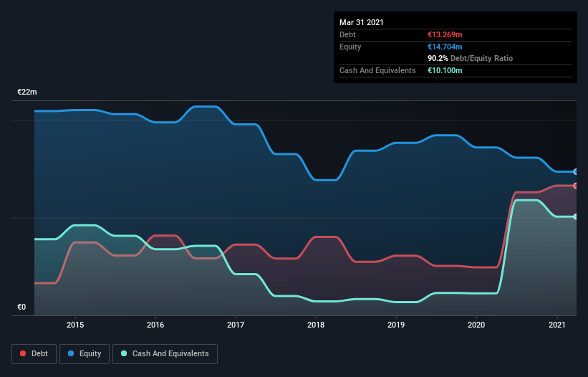Click the €0 y-axis label

pyautogui.click(x=21, y=307)
